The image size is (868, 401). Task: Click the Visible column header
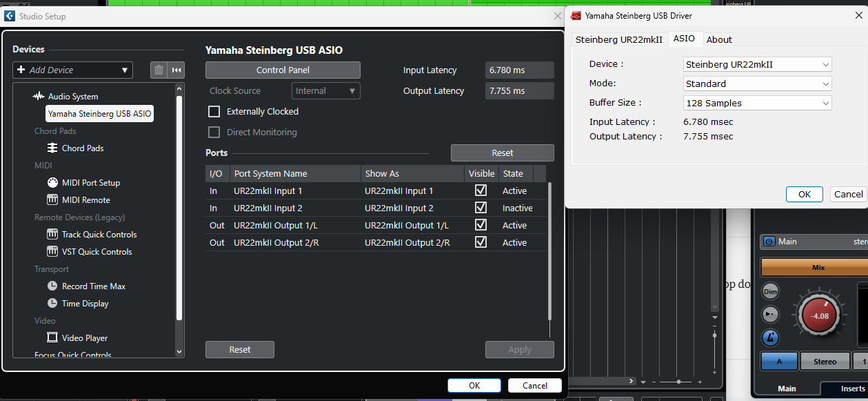click(481, 174)
